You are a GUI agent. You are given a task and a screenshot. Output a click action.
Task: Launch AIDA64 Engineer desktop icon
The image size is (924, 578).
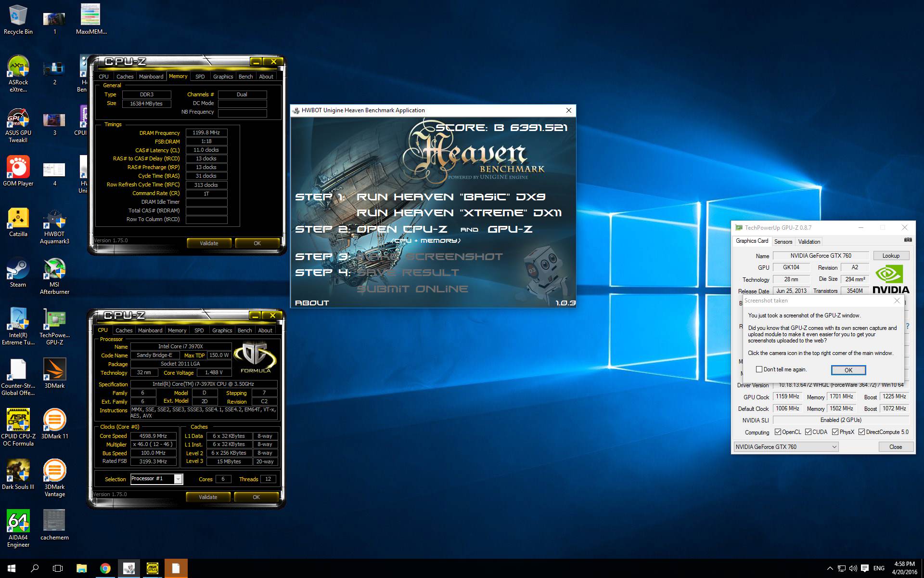(18, 529)
